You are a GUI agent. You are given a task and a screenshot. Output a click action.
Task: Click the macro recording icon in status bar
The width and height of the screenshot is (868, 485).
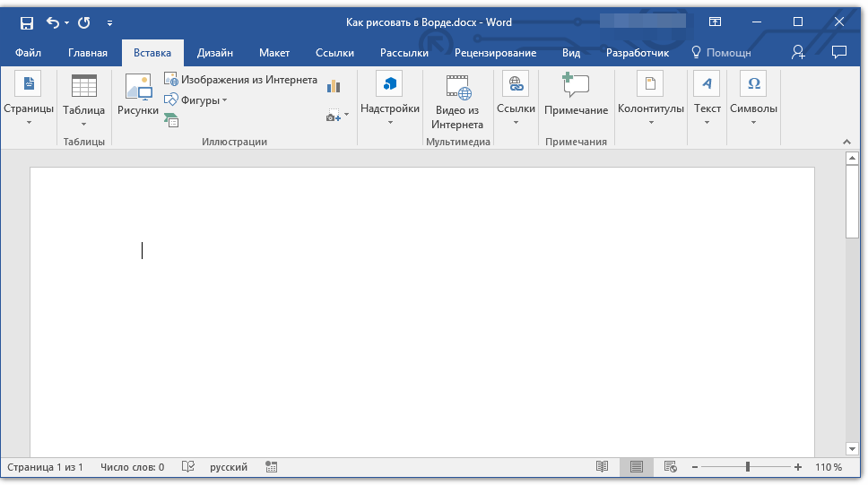tap(270, 467)
